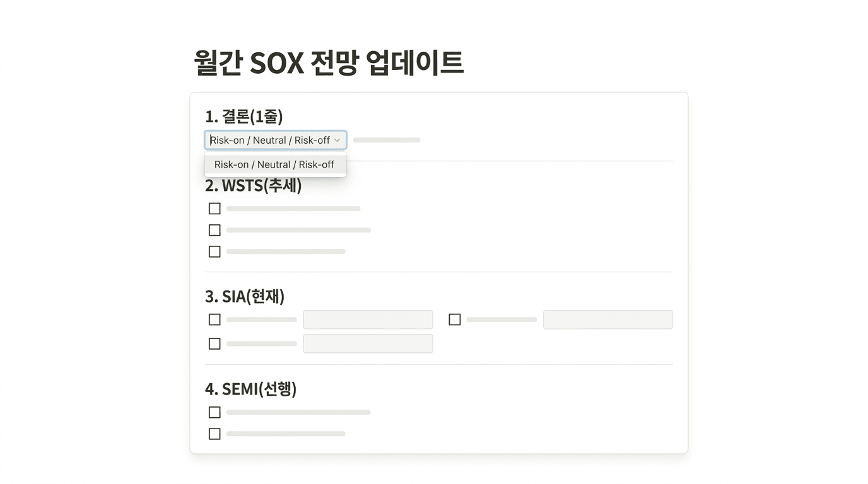The height and width of the screenshot is (484, 868).
Task: Click the section heading 1. 결론(1줄)
Action: pyautogui.click(x=244, y=117)
